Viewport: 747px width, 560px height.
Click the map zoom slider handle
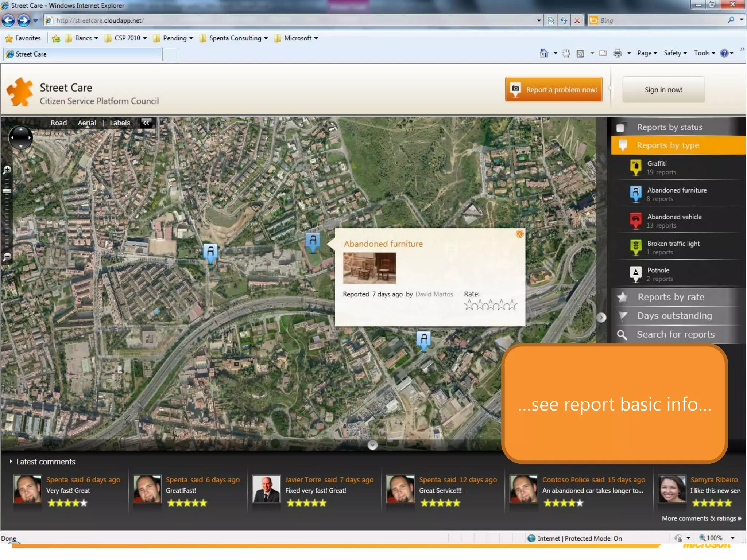7,191
